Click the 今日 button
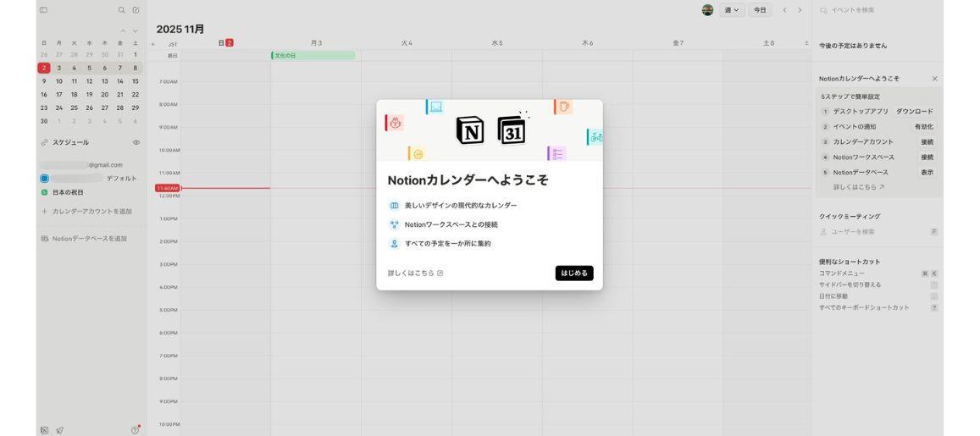 tap(760, 10)
